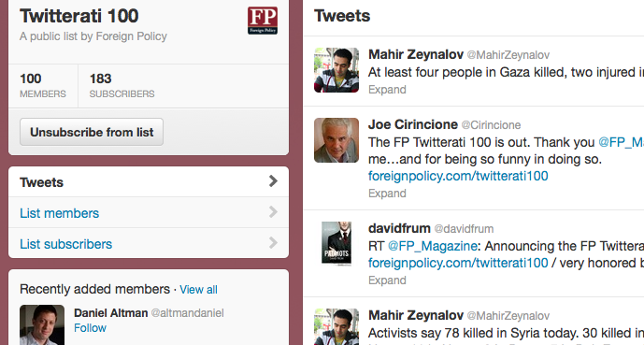Click the Foreign Policy FP logo icon
This screenshot has width=644, height=345.
(263, 21)
